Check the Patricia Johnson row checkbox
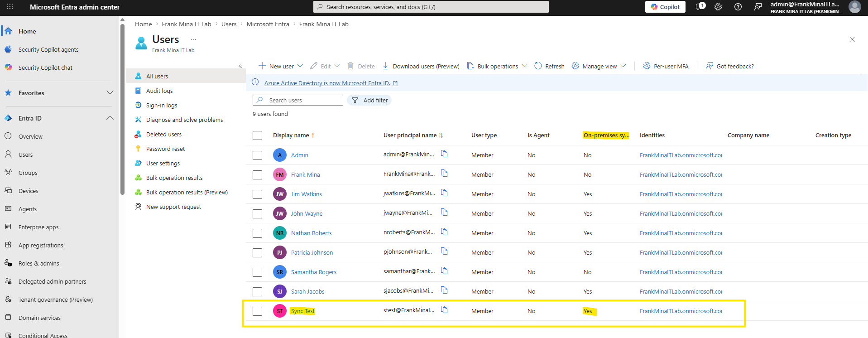The image size is (868, 338). point(258,253)
